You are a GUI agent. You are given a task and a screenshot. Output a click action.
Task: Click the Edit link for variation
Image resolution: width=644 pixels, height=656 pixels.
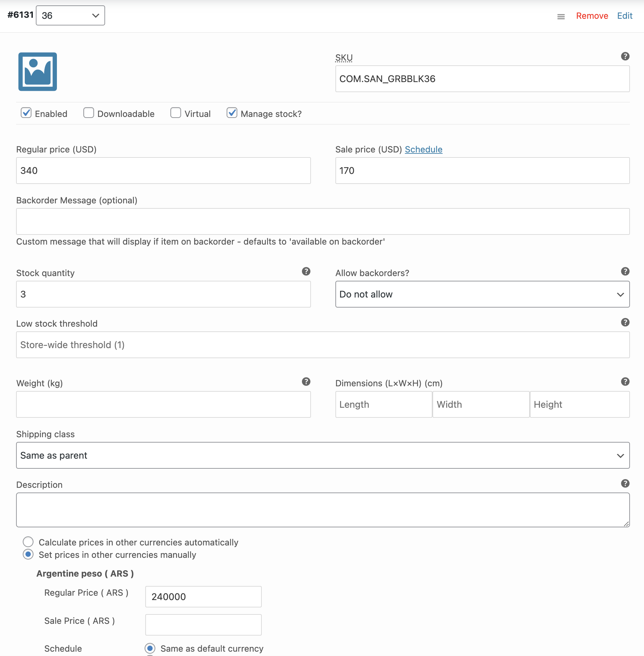(x=624, y=16)
